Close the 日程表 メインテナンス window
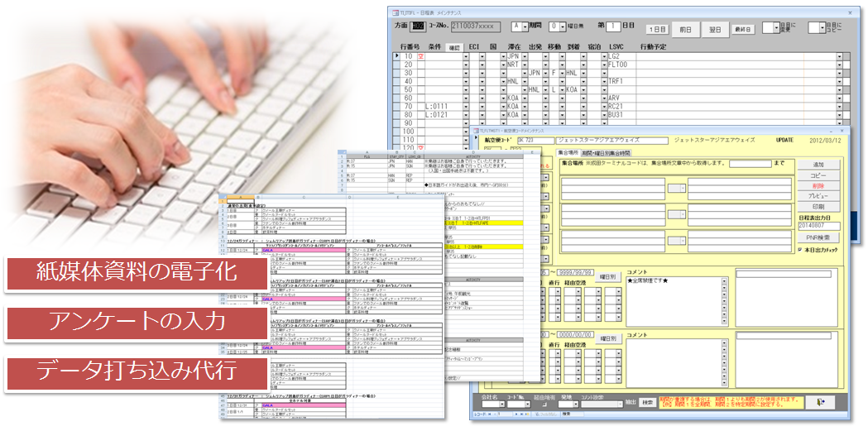The height and width of the screenshot is (431, 868). tap(850, 12)
